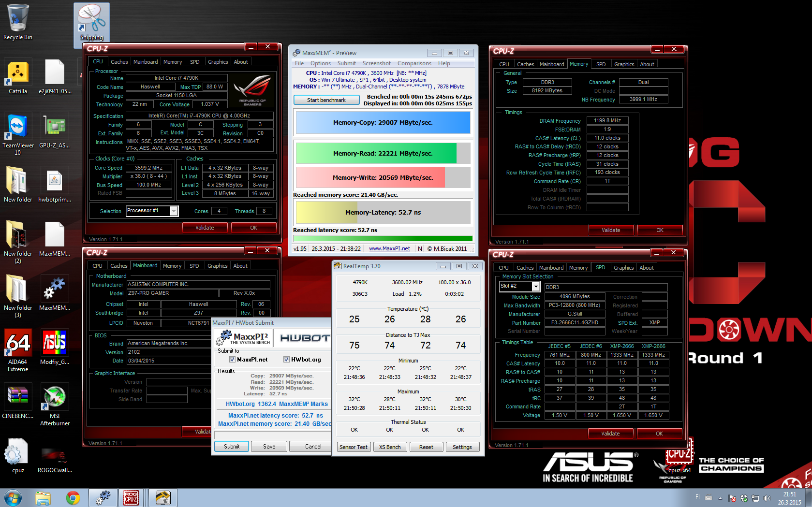This screenshot has height=507, width=812.
Task: Click the Windows Start button
Action: [x=13, y=498]
